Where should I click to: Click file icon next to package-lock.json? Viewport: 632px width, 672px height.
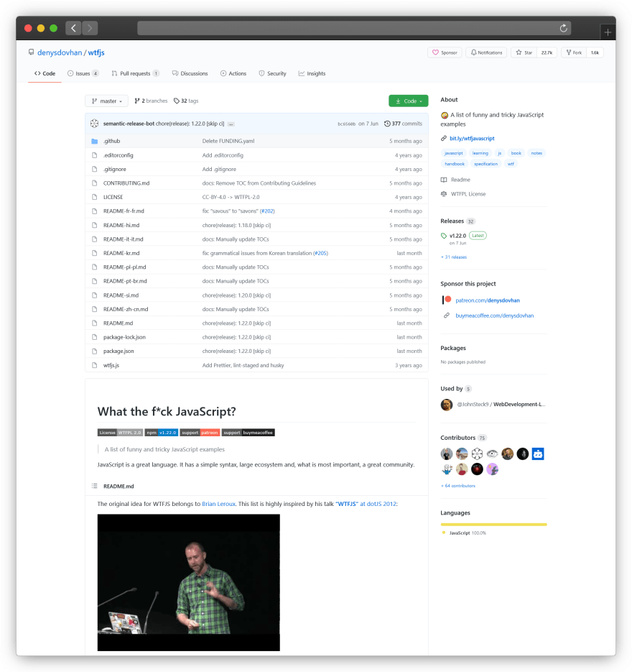[x=95, y=337]
